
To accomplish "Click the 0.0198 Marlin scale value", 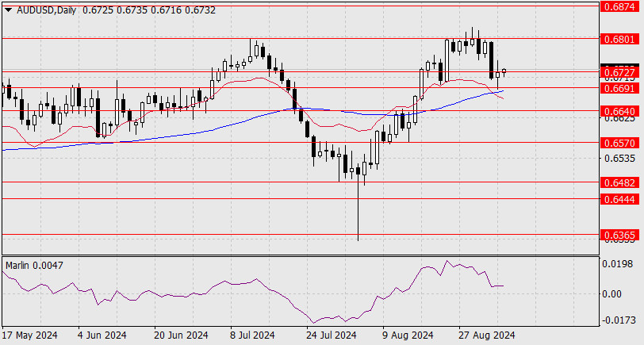I will pos(617,263).
